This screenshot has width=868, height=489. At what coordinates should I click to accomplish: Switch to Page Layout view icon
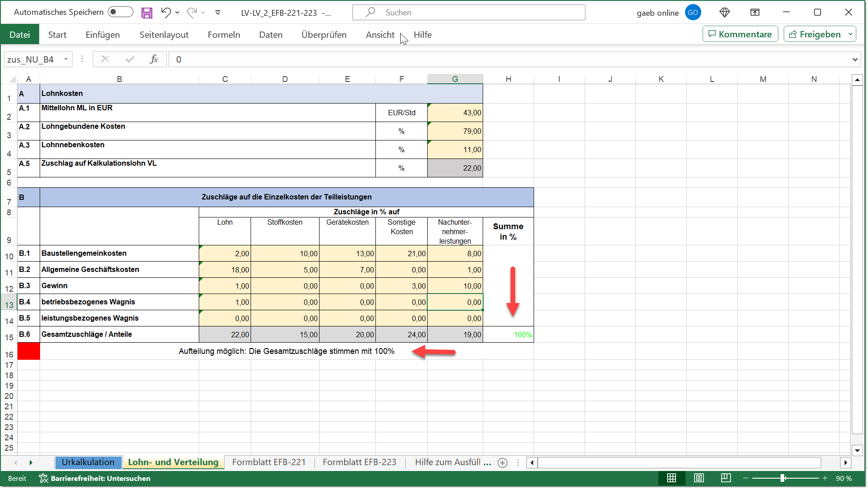(699, 478)
